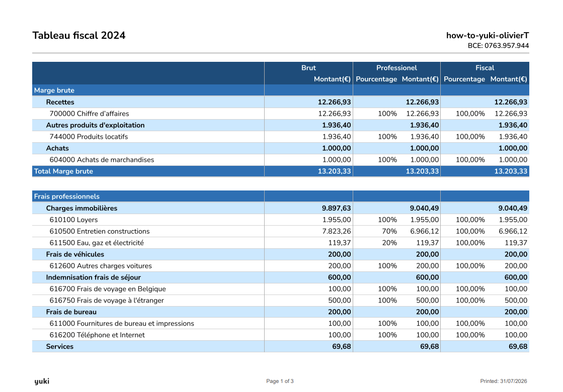563x392 pixels.
Task: Click the 'how-to-yuki-olivierT' company name
Action: point(487,35)
